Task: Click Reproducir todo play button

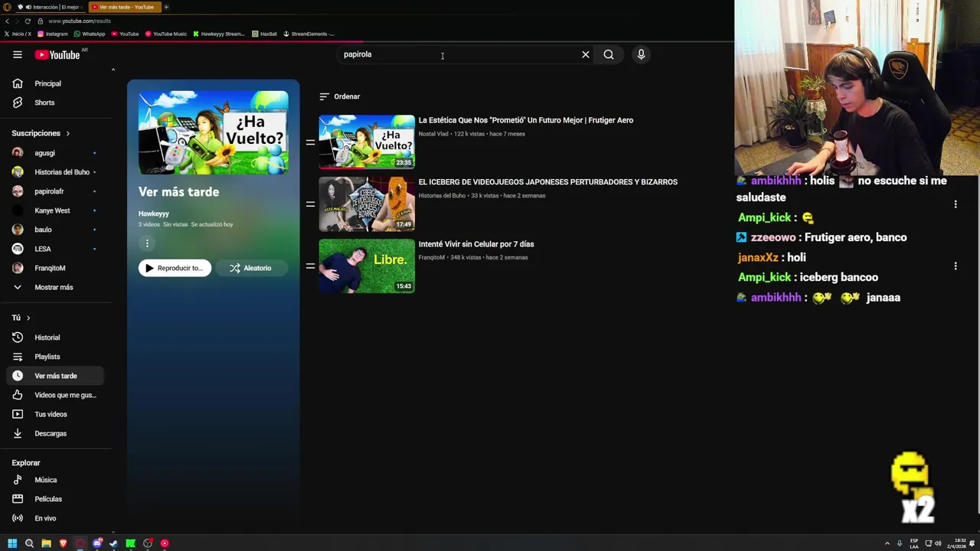Action: click(175, 268)
